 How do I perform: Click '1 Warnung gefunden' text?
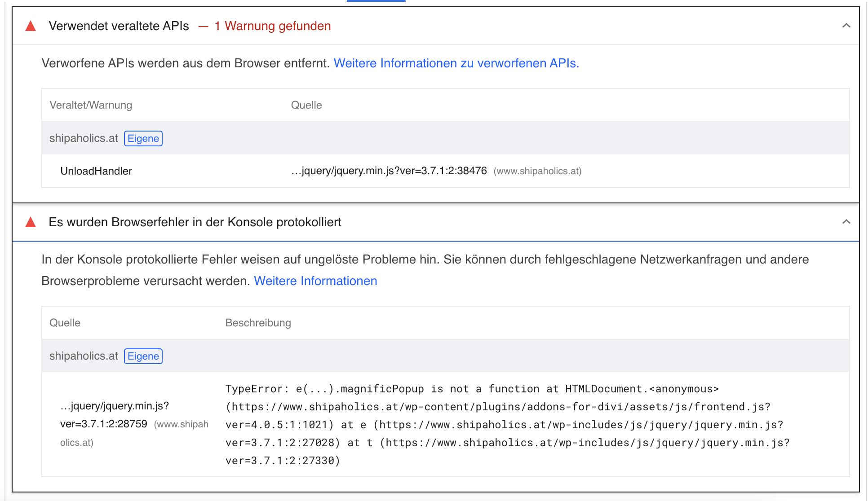273,26
